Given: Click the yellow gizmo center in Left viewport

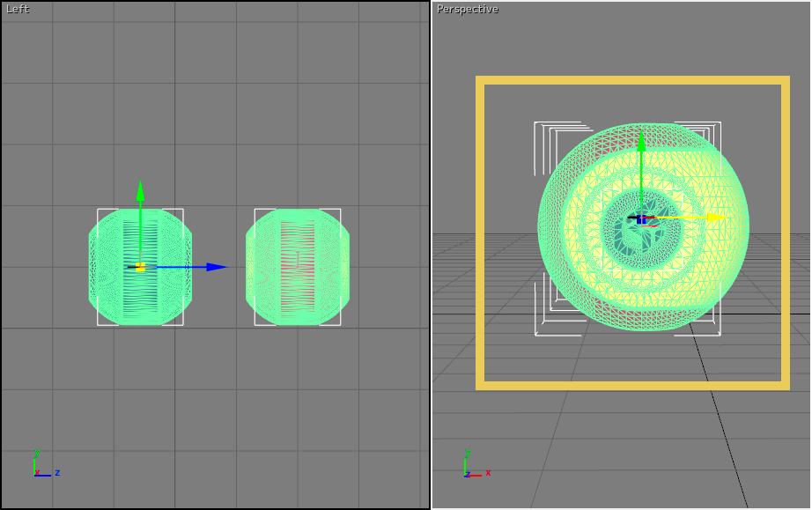Looking at the screenshot, I should [x=140, y=266].
